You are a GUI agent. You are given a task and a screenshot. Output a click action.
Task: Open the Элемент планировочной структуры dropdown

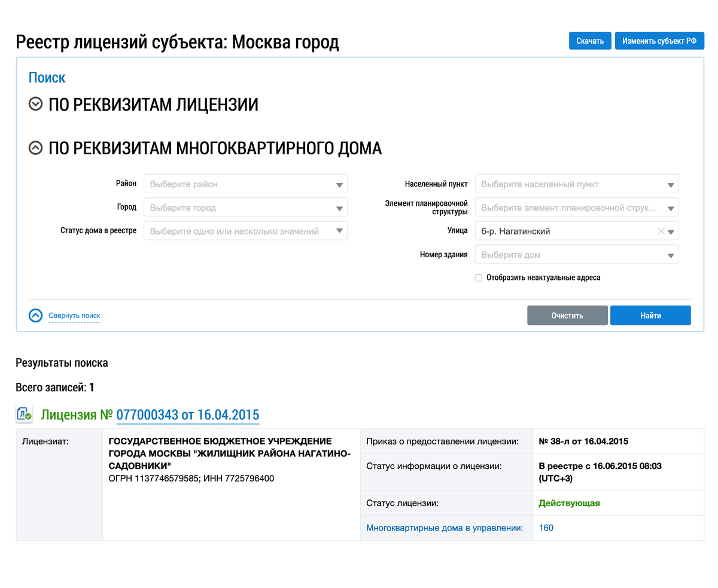click(577, 208)
